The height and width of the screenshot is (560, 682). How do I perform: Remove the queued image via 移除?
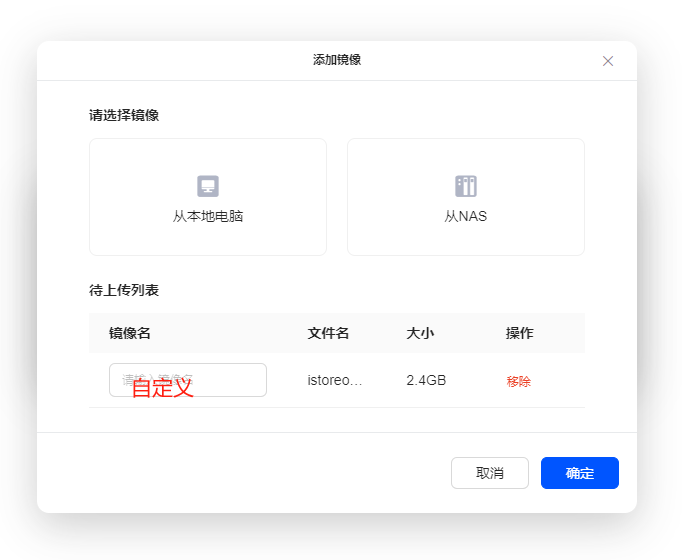(x=518, y=381)
